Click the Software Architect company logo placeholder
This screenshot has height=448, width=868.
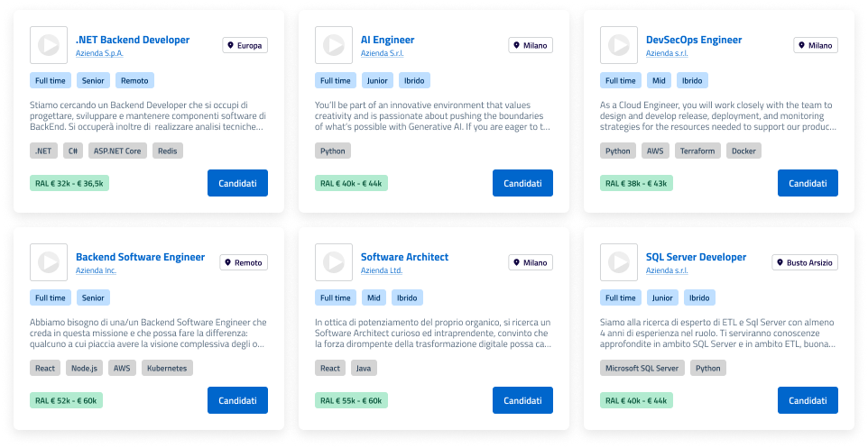click(334, 262)
